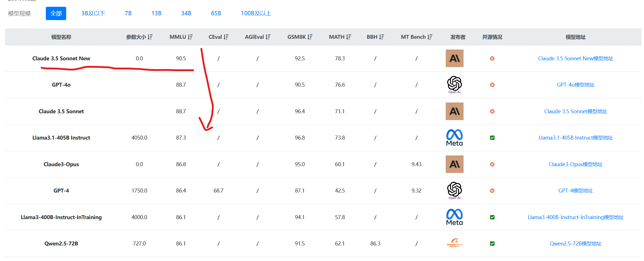Click the 全部 filter button
Image resolution: width=644 pixels, height=261 pixels.
(56, 13)
